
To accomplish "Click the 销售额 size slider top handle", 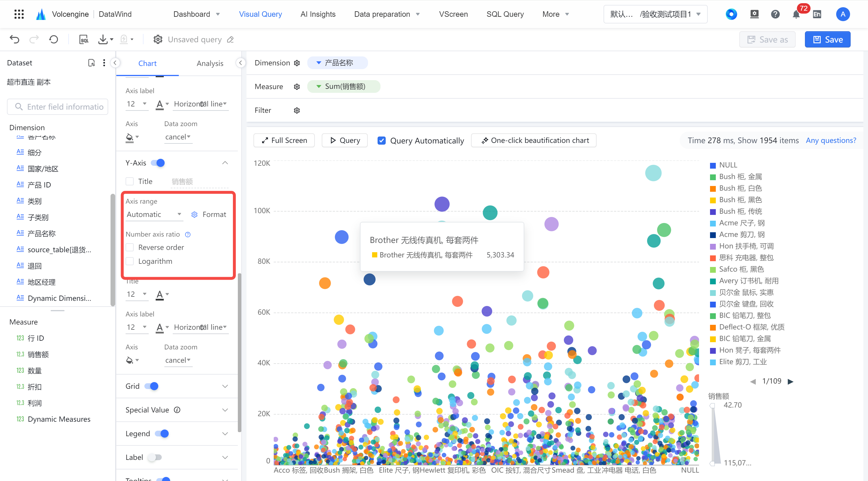I will (x=712, y=406).
